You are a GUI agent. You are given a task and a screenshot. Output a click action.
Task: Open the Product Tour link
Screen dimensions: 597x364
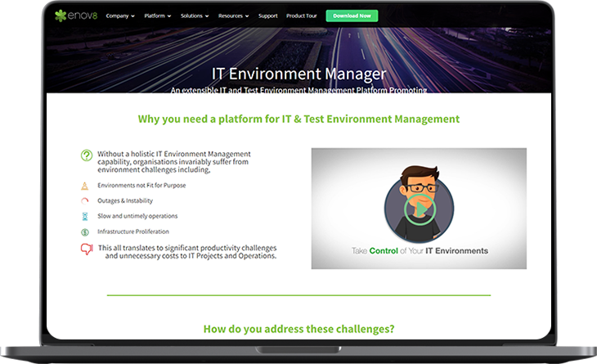(301, 16)
